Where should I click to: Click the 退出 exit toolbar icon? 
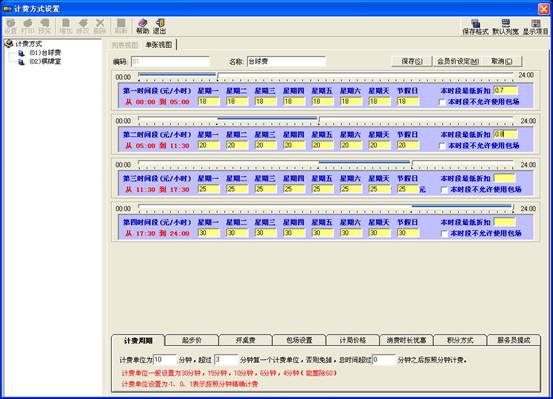pos(159,26)
